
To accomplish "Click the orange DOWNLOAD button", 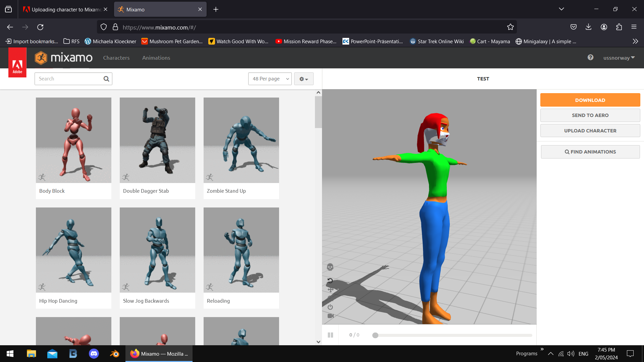I will (590, 100).
